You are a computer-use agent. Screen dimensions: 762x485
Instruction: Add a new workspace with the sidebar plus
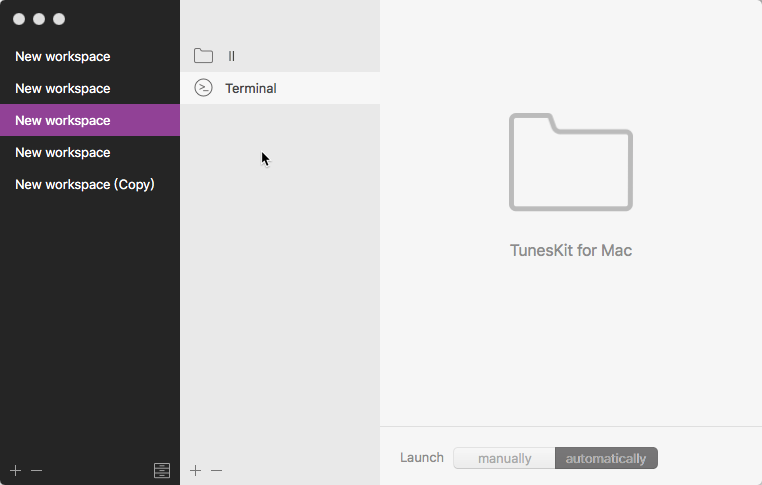point(16,470)
